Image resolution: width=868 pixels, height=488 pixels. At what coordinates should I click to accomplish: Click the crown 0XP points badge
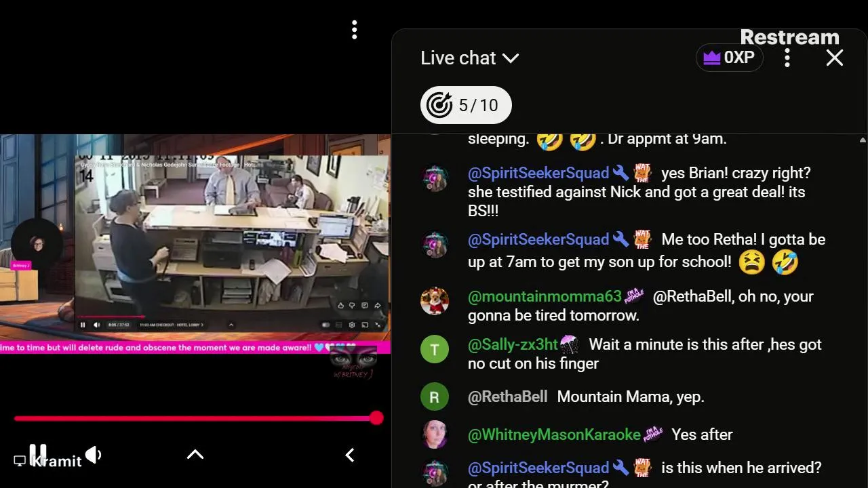pyautogui.click(x=729, y=58)
